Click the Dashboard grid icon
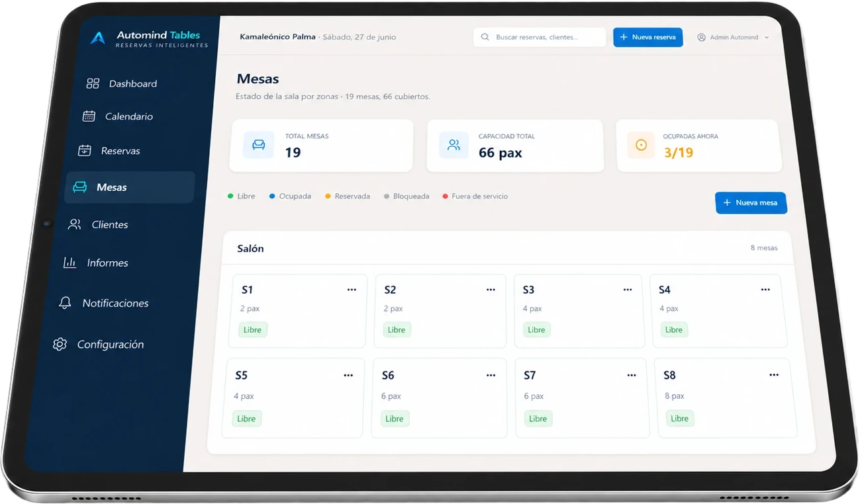Viewport: 860px width, 504px height. [93, 83]
